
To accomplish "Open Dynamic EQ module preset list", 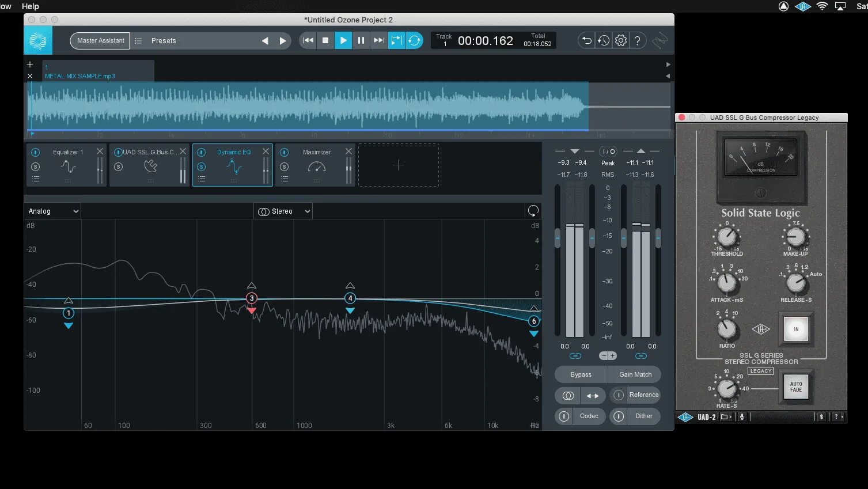I will point(202,179).
